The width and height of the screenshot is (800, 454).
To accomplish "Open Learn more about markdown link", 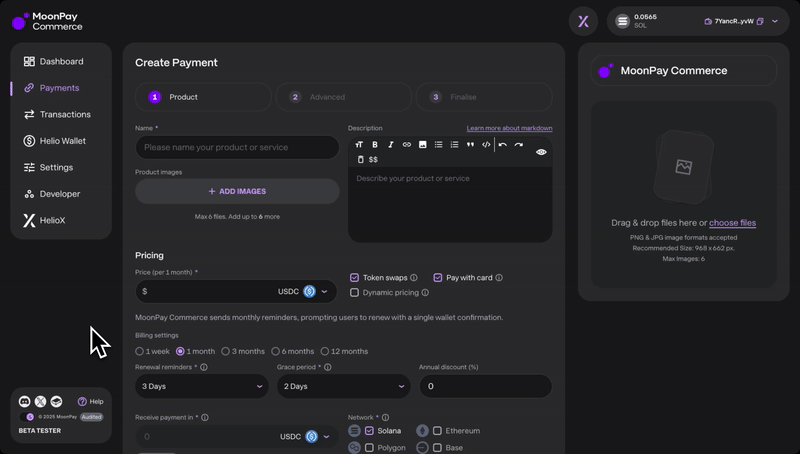I will point(509,129).
